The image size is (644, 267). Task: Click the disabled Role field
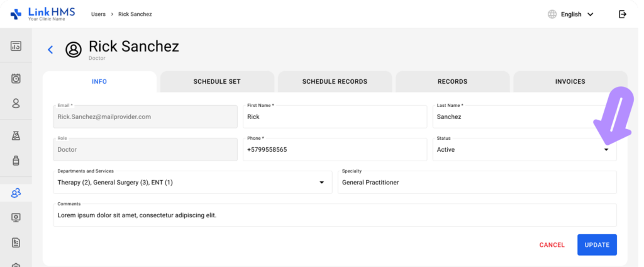[x=145, y=149]
